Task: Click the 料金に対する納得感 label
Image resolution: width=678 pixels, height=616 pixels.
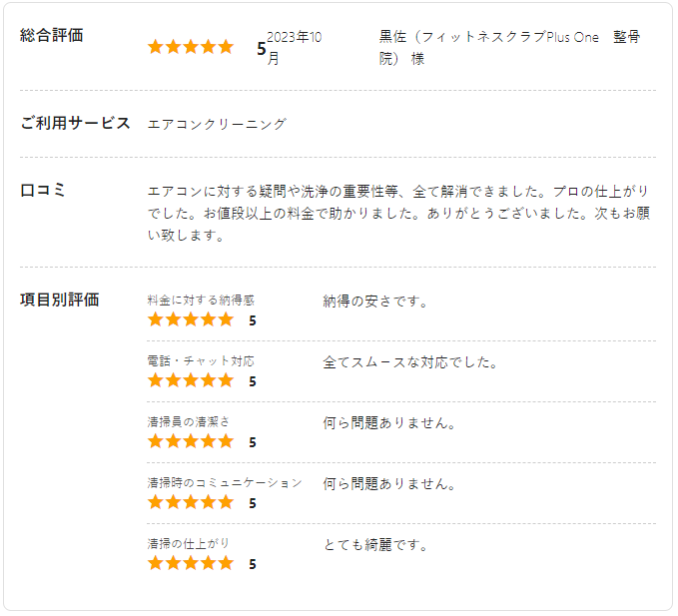Action: pos(201,300)
